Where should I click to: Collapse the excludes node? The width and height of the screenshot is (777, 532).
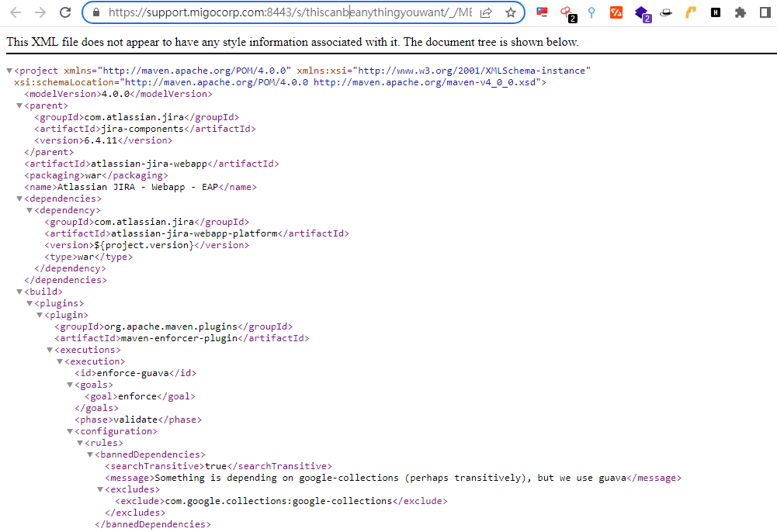[100, 489]
